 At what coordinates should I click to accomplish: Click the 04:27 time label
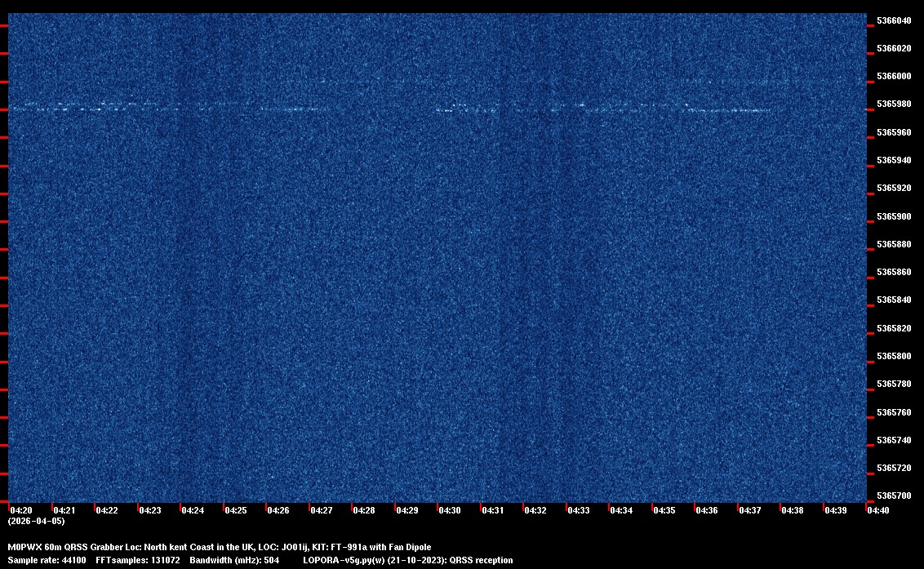(x=321, y=510)
